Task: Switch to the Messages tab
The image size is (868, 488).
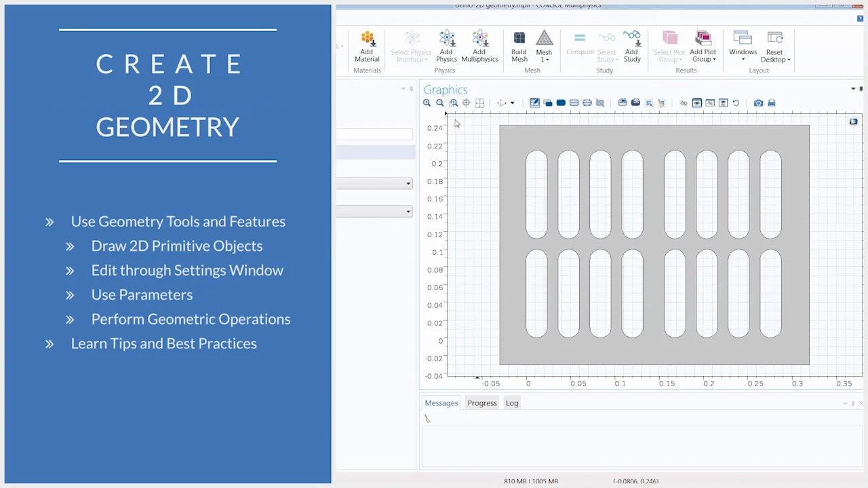Action: tap(441, 403)
